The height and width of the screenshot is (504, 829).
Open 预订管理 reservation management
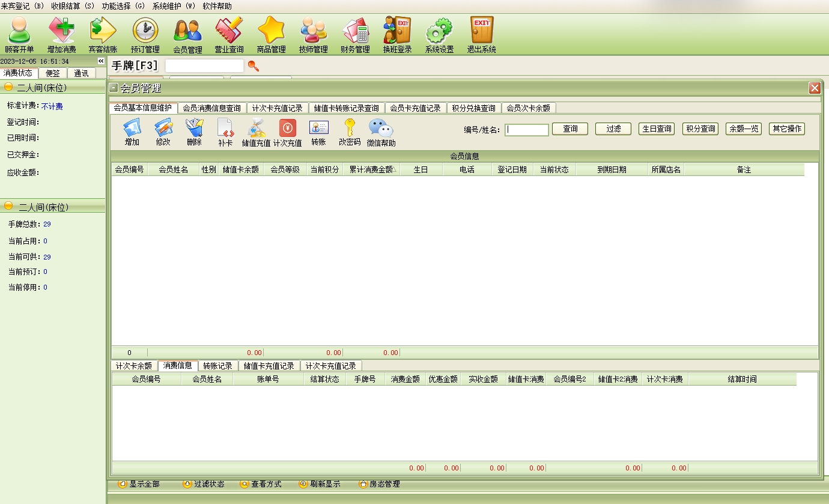coord(145,35)
